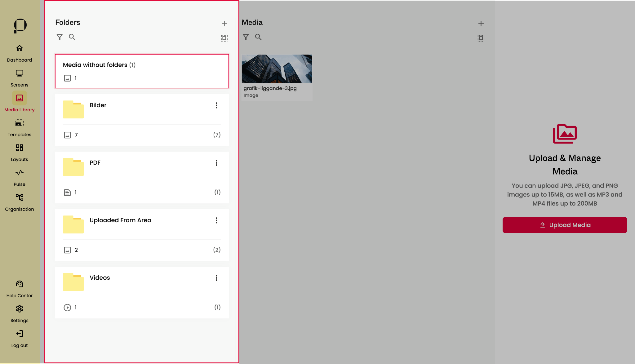Click the add media plus icon
Viewport: 635px width, 364px height.
coord(481,24)
